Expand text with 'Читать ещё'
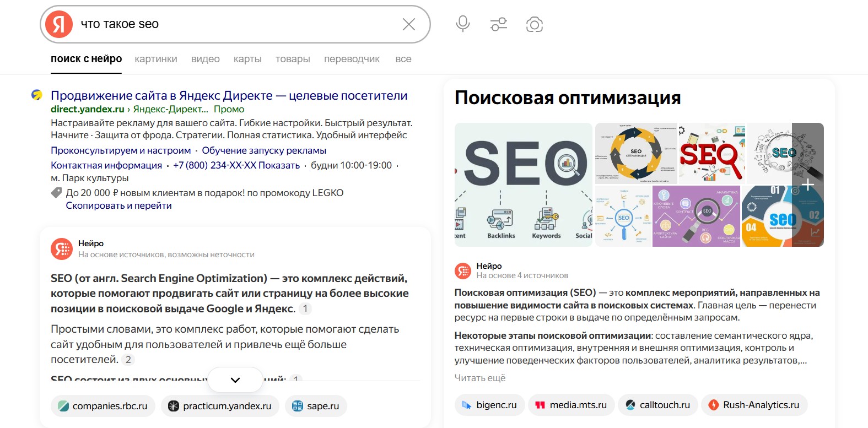The image size is (868, 428). tap(480, 378)
